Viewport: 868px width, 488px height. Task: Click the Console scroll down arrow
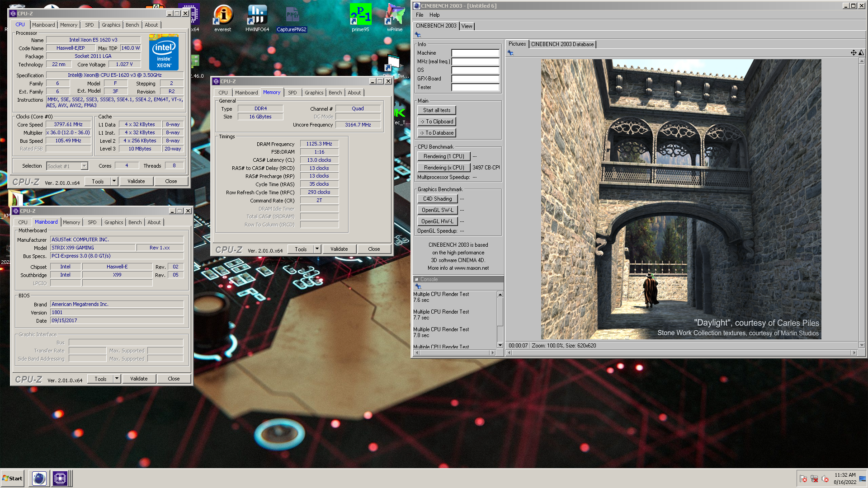click(500, 345)
